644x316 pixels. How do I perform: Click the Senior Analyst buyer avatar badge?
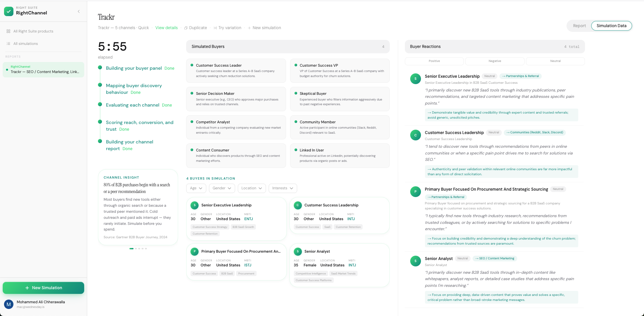pos(298,251)
